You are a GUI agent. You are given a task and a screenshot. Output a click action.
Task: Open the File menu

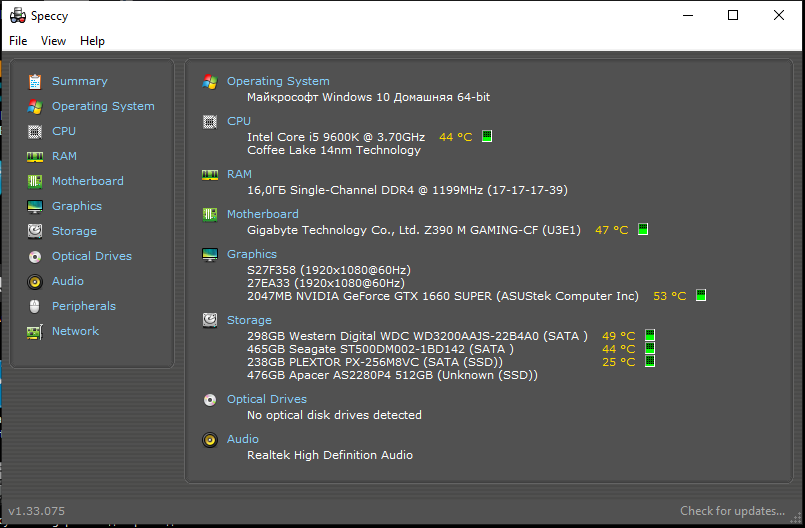click(18, 41)
